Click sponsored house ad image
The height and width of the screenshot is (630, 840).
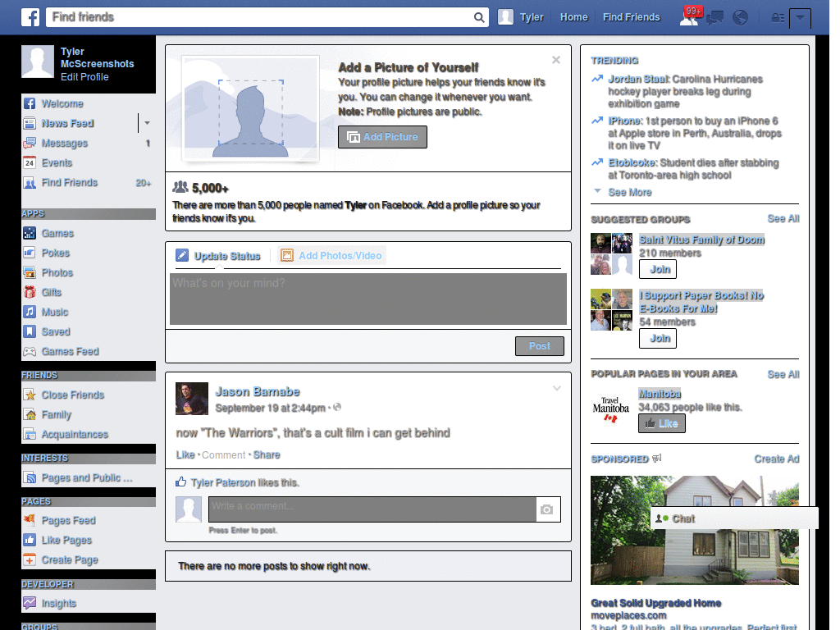click(x=694, y=530)
